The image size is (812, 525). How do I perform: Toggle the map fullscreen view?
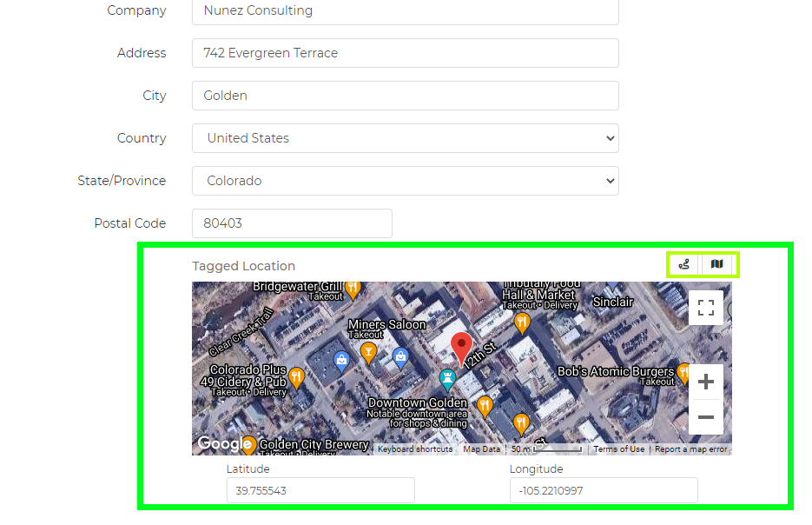[706, 308]
